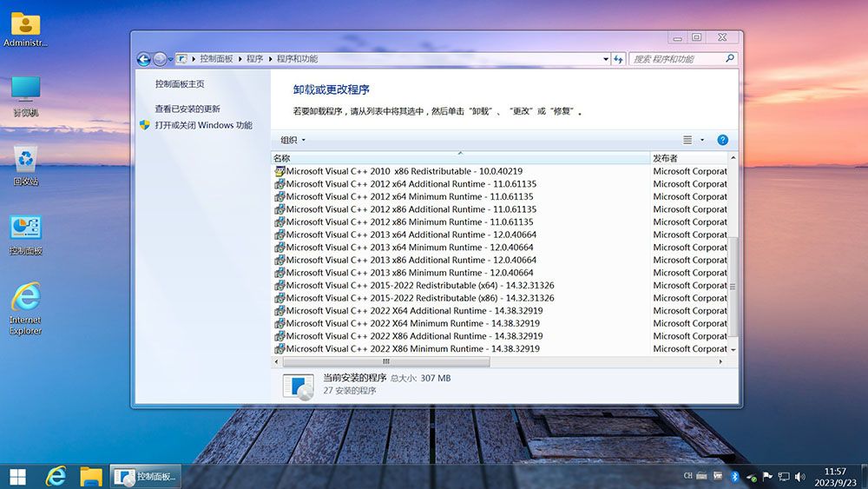Click vertical scrollbar up arrow
868x489 pixels.
tap(733, 158)
